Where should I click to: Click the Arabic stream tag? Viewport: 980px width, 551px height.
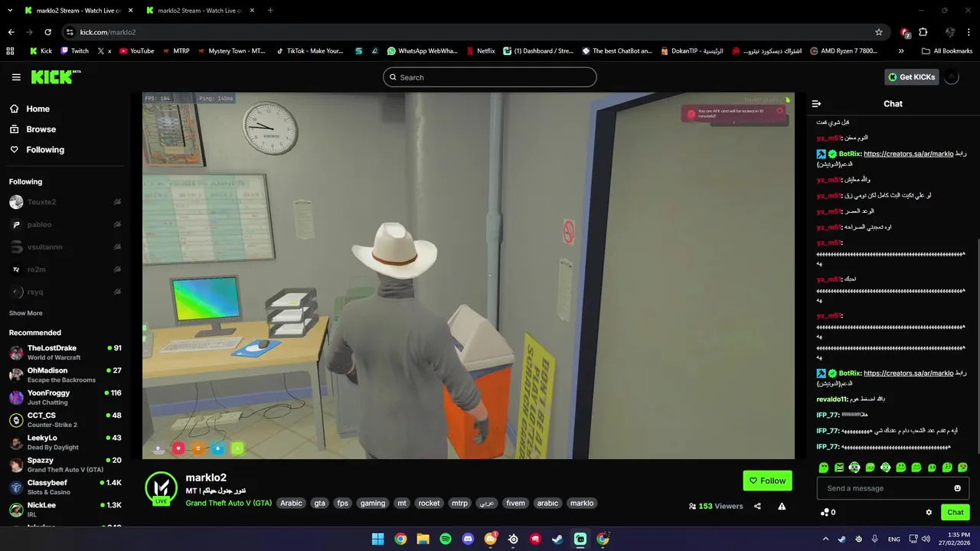[x=291, y=504]
